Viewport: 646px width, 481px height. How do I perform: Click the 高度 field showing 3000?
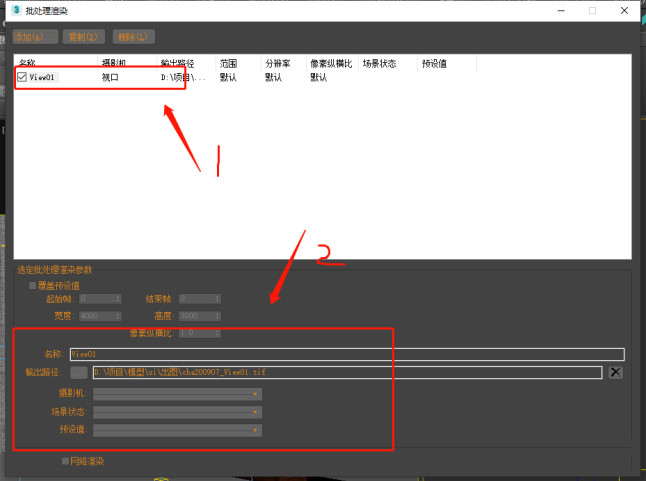196,316
